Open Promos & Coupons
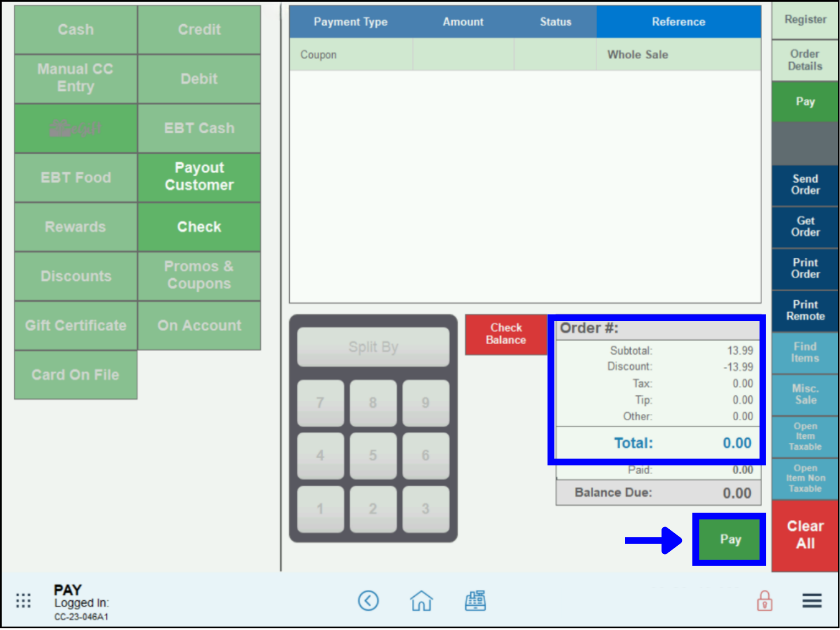The image size is (840, 630). coord(199,276)
